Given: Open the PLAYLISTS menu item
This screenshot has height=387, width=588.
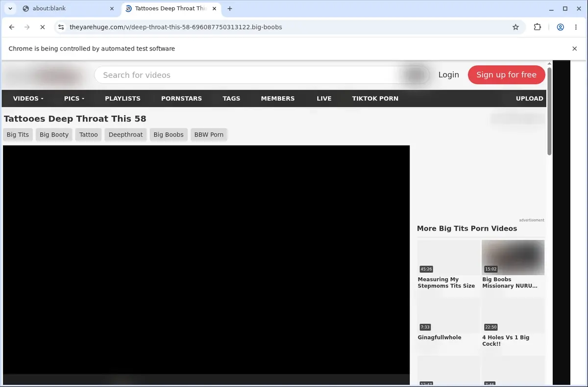Looking at the screenshot, I should click(x=122, y=98).
